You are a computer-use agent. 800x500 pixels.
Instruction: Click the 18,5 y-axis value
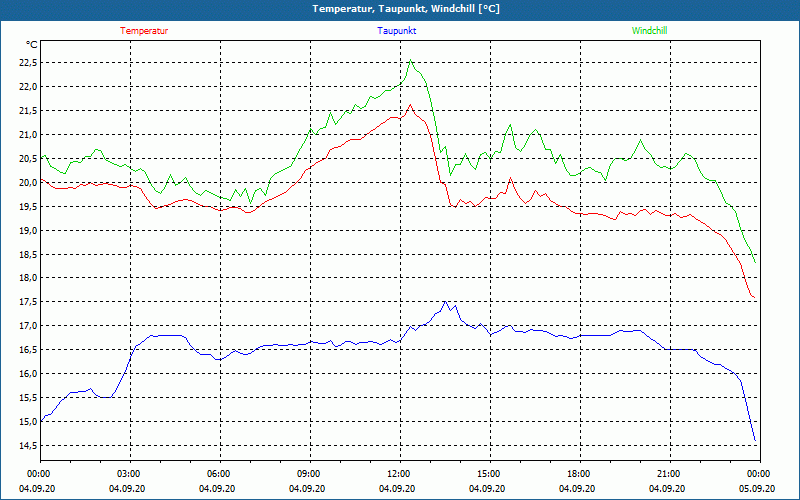(28, 255)
